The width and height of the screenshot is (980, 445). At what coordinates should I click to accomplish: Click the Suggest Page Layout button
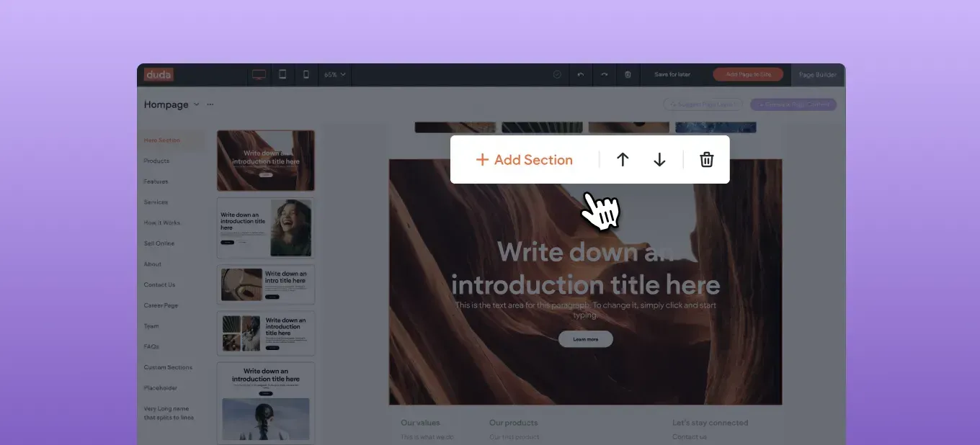pos(703,104)
